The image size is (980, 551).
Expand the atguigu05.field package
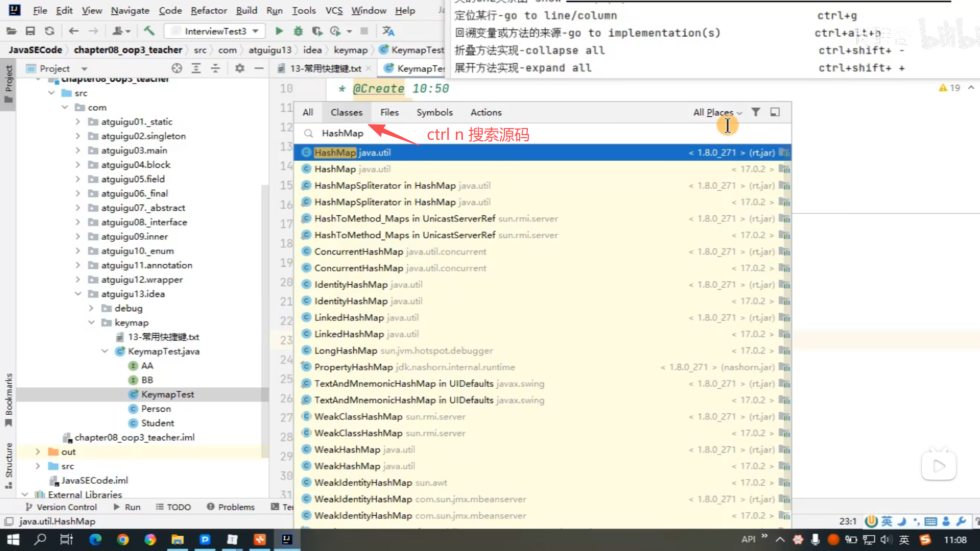[x=78, y=179]
